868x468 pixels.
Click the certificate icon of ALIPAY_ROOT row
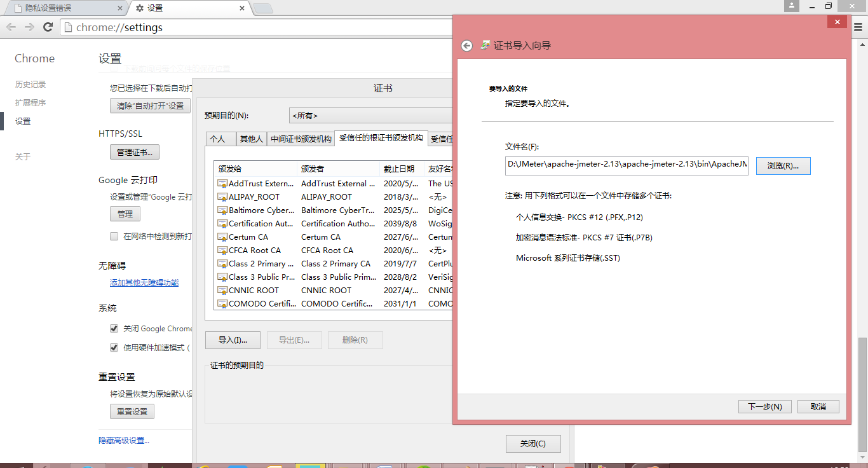click(222, 197)
